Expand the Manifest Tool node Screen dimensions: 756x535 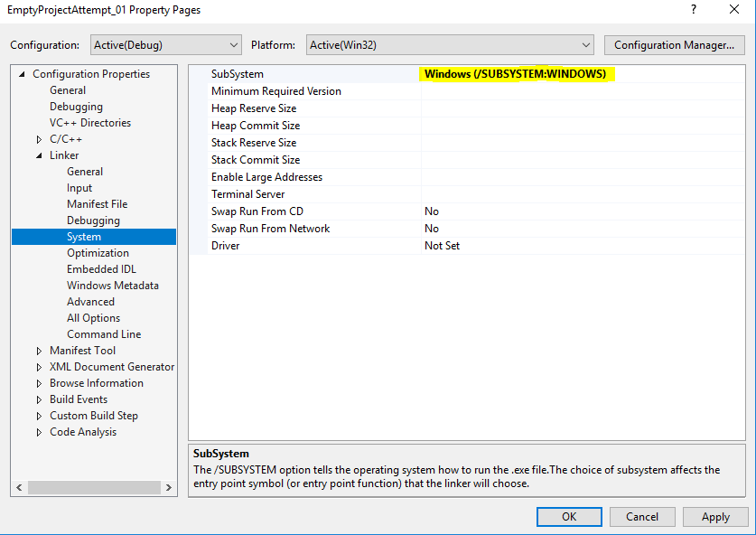click(40, 351)
